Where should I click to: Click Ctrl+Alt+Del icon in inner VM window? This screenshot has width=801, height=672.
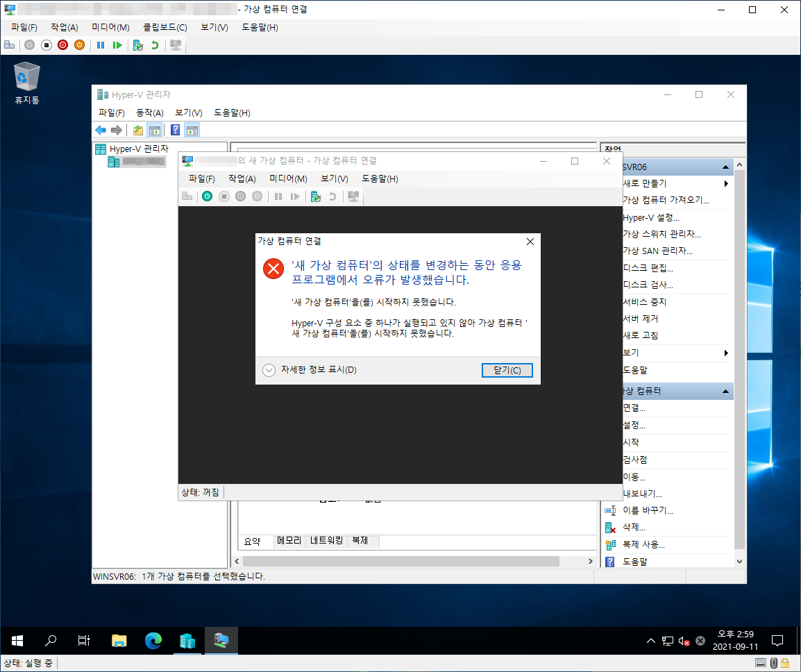pos(187,196)
